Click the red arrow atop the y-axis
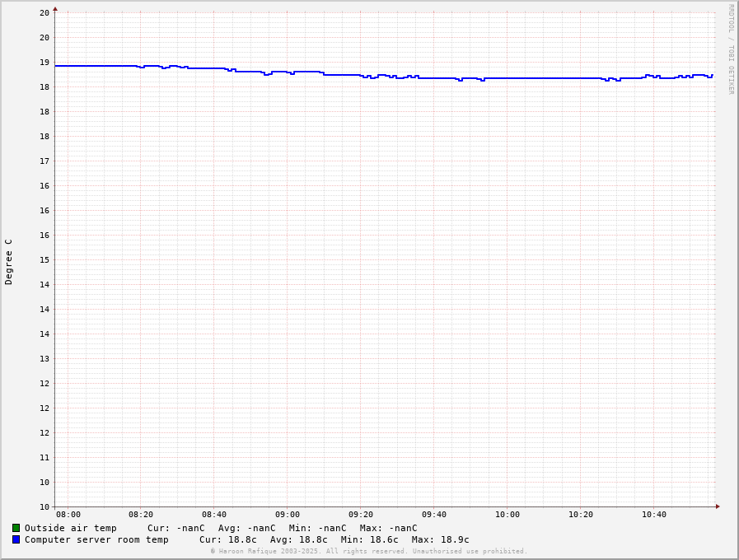739x560 pixels. click(55, 9)
